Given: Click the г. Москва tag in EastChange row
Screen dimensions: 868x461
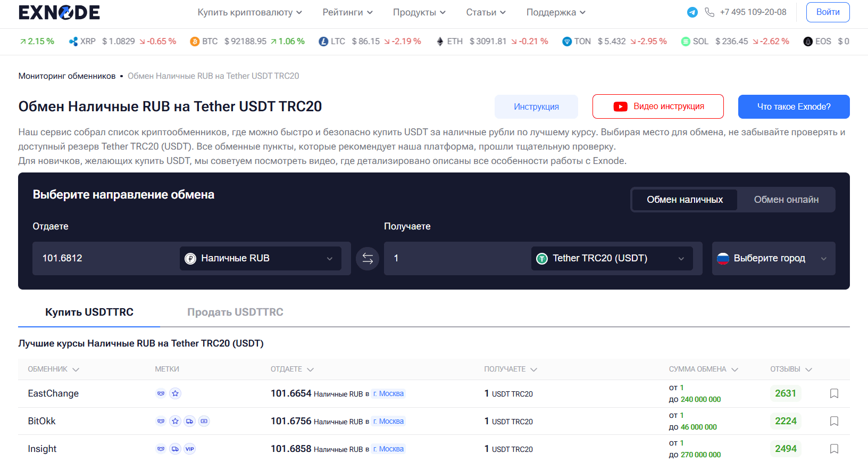Looking at the screenshot, I should 388,394.
